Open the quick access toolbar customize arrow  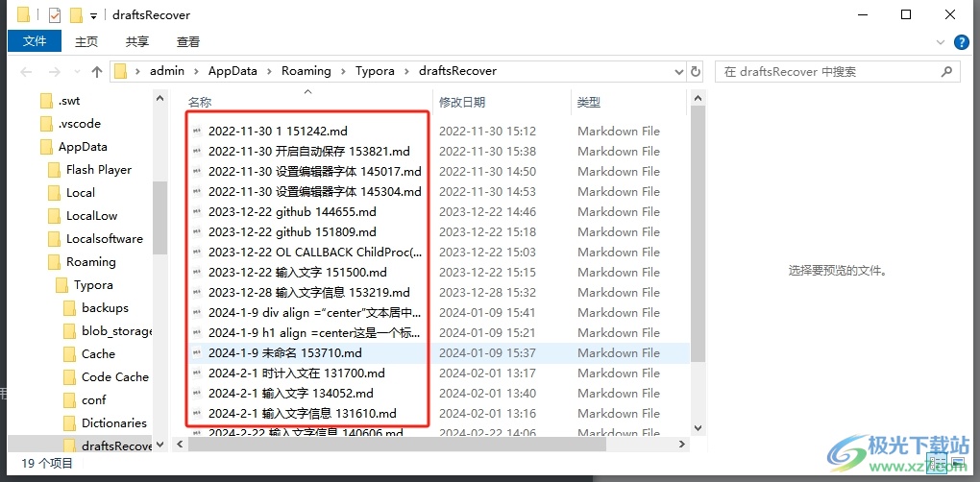[x=94, y=16]
